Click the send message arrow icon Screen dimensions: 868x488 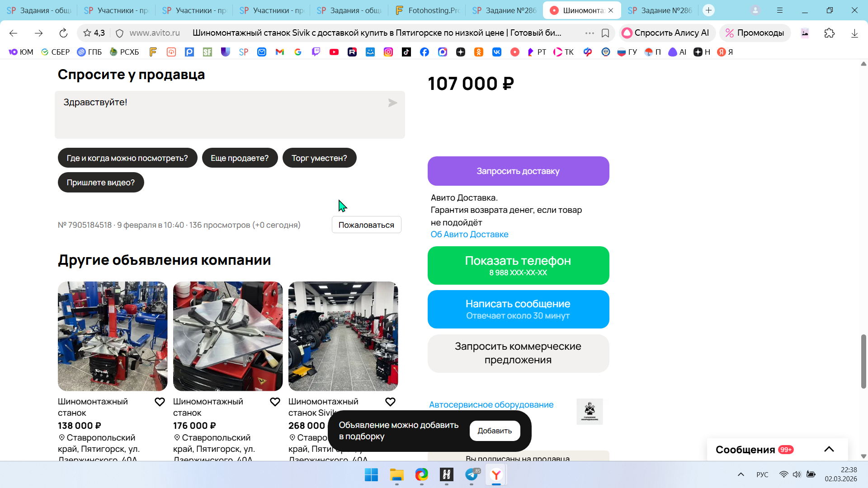pos(392,103)
